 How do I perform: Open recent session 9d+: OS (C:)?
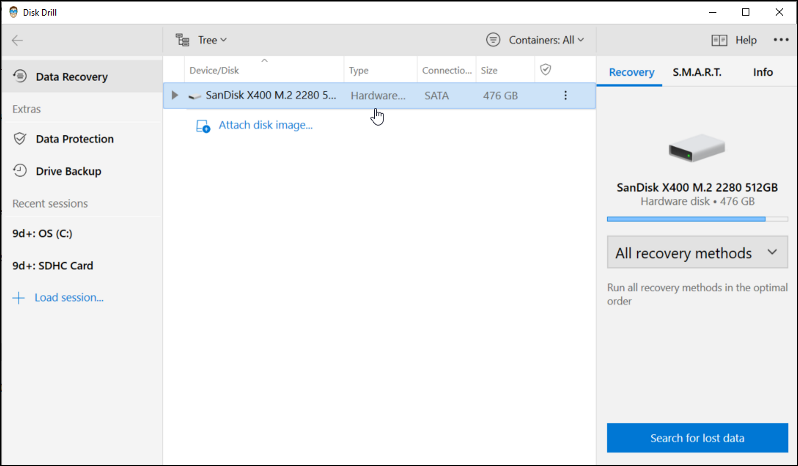pyautogui.click(x=42, y=234)
